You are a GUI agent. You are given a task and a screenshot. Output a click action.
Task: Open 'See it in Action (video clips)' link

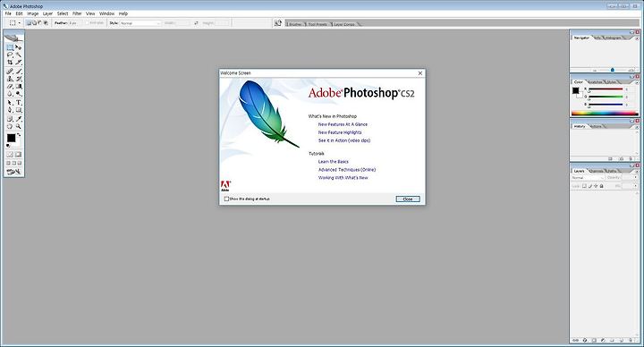pos(344,140)
